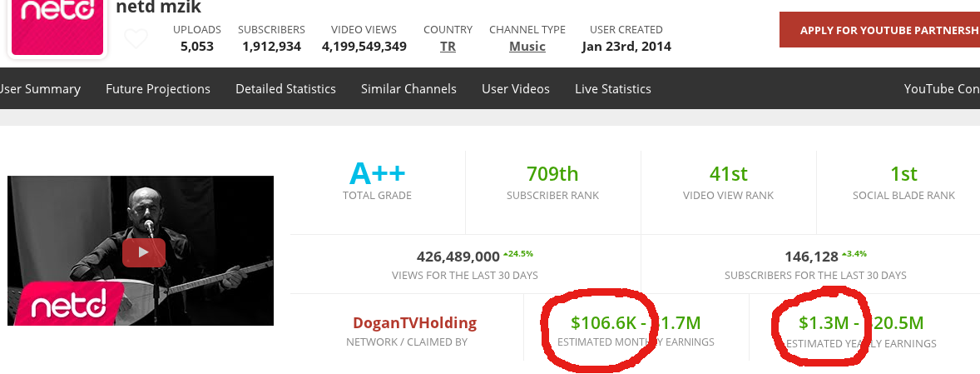Follow the Music channel type link
Image resolution: width=980 pixels, height=374 pixels.
[527, 47]
